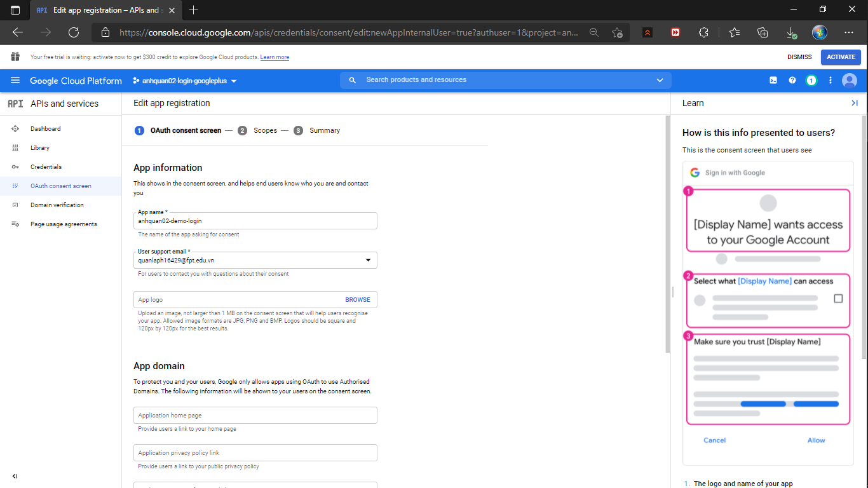Open browser Favorites list icon
Viewport: 868px width, 488px height.
point(735,32)
